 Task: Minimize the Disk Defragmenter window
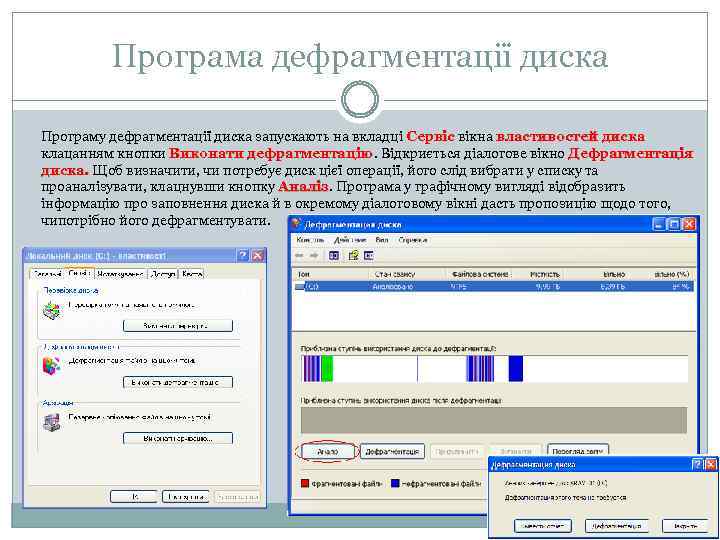point(659,224)
